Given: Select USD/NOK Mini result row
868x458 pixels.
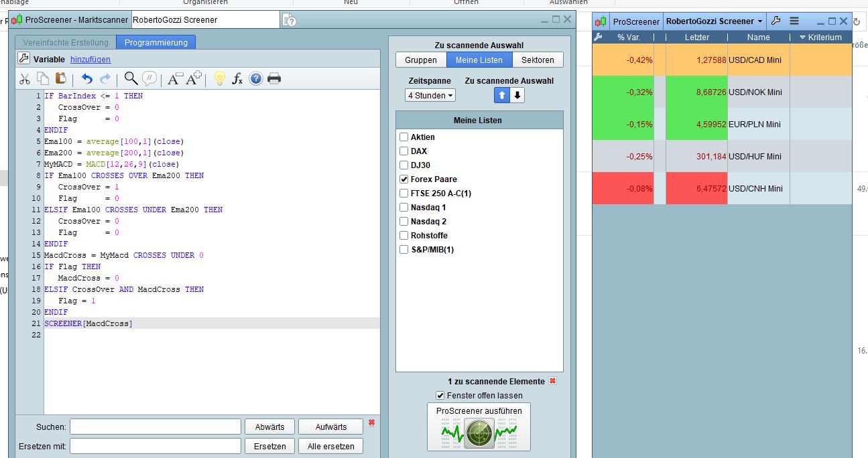Looking at the screenshot, I should click(722, 92).
